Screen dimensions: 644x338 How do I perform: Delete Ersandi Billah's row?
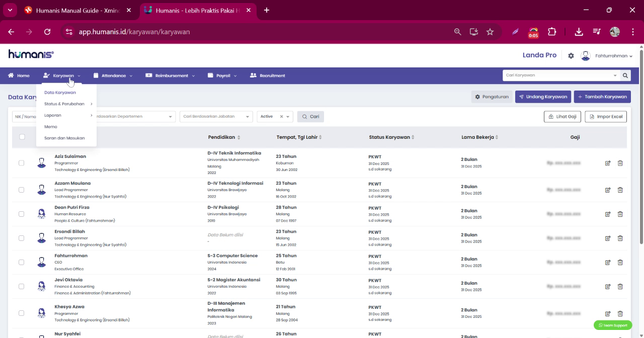pyautogui.click(x=620, y=238)
